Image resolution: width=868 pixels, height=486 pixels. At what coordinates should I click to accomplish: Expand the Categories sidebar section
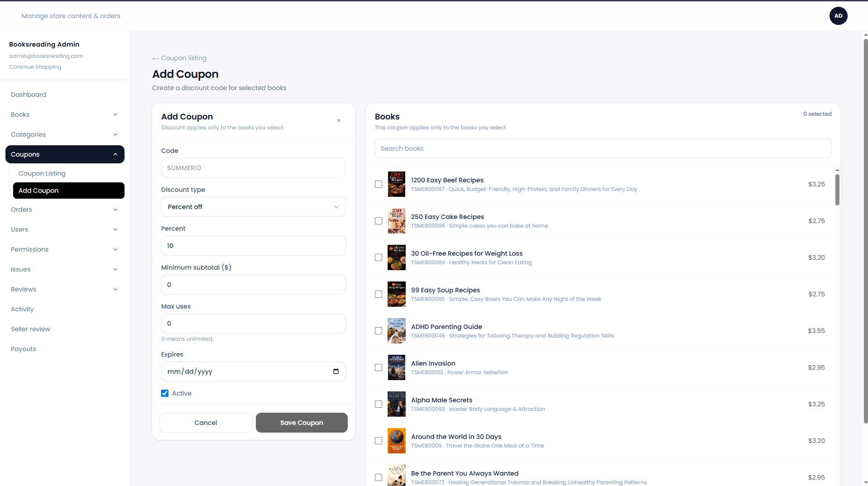[x=65, y=134]
